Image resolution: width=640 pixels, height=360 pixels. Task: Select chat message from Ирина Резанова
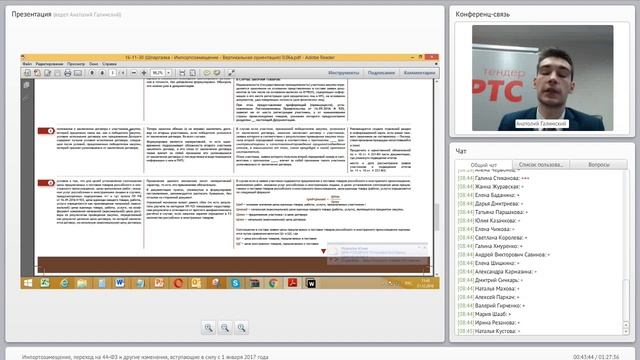pyautogui.click(x=489, y=322)
